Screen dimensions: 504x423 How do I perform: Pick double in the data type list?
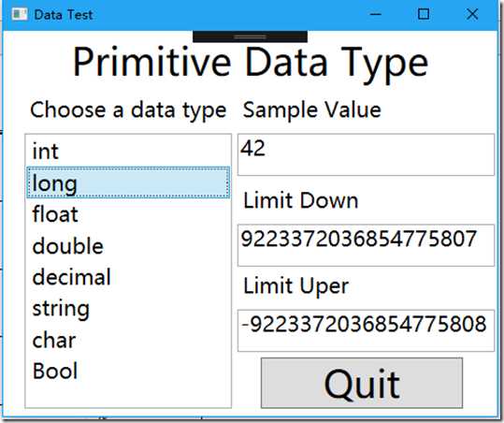coord(128,245)
